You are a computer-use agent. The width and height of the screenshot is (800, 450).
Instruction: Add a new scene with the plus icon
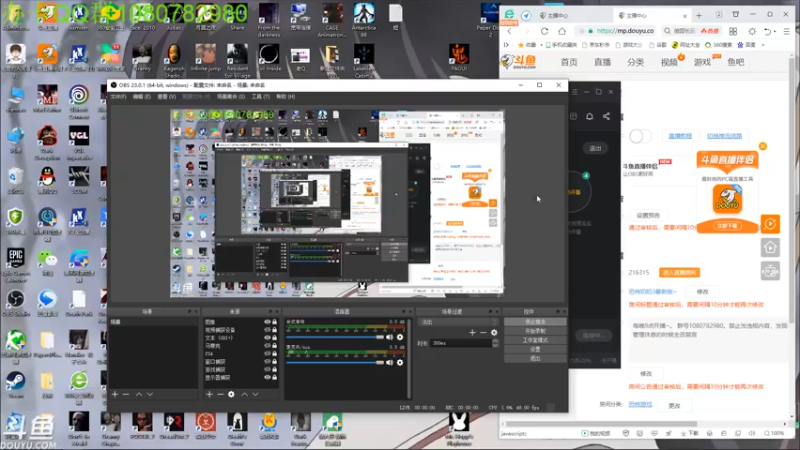[115, 394]
